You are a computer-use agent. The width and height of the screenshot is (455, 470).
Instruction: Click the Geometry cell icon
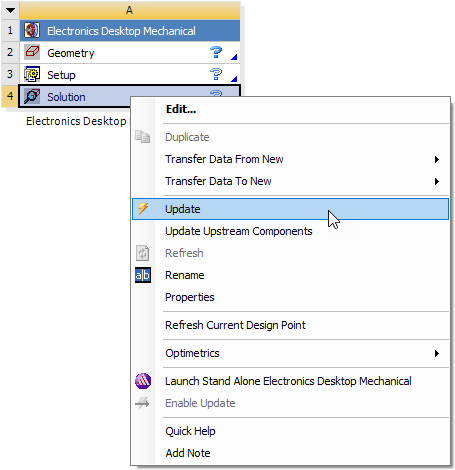click(32, 52)
